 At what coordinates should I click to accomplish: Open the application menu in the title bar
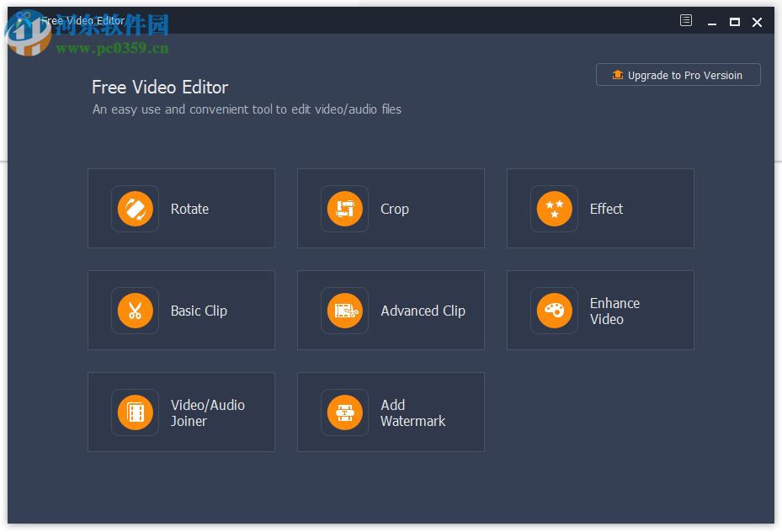click(x=685, y=20)
